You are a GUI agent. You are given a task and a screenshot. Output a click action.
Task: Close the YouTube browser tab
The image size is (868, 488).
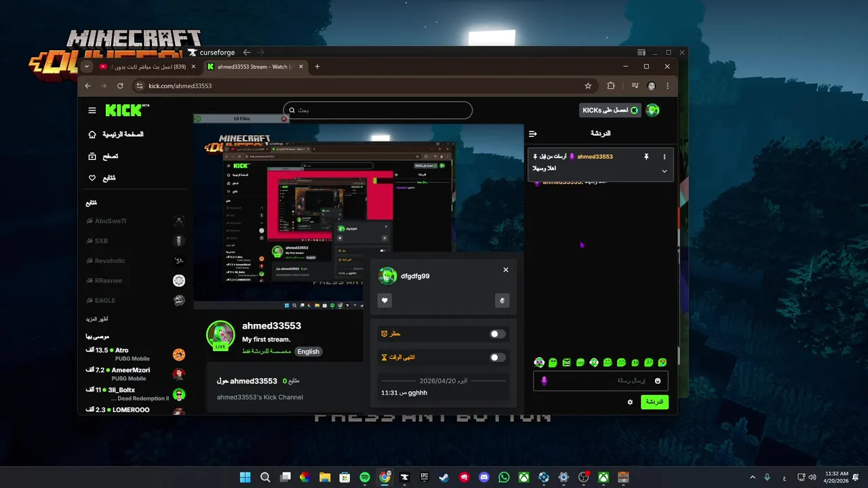pyautogui.click(x=194, y=66)
